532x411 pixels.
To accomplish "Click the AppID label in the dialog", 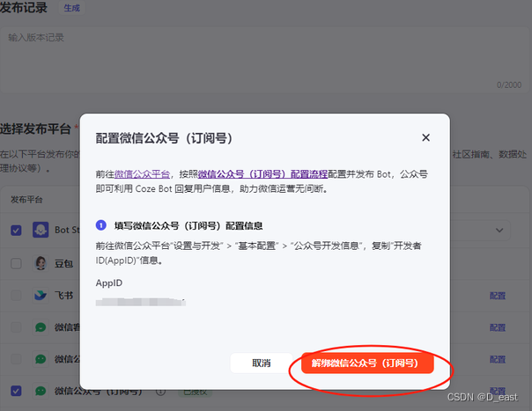I will pyautogui.click(x=109, y=283).
